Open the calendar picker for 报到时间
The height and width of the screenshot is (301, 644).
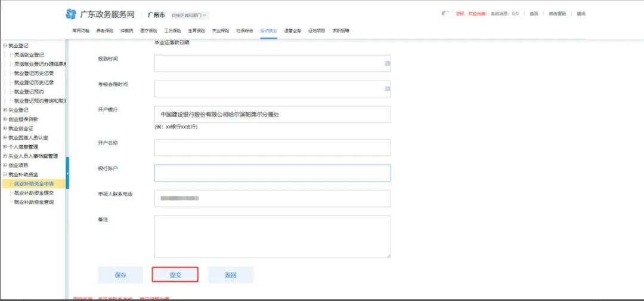tap(387, 63)
